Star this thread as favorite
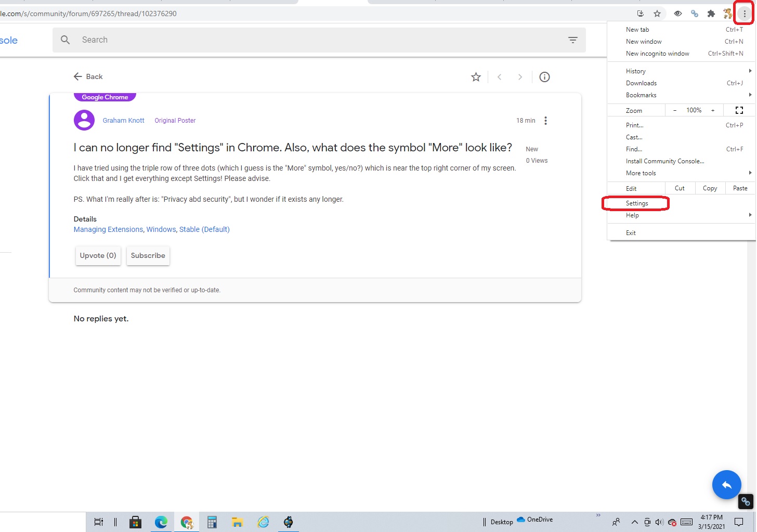757x532 pixels. (476, 77)
